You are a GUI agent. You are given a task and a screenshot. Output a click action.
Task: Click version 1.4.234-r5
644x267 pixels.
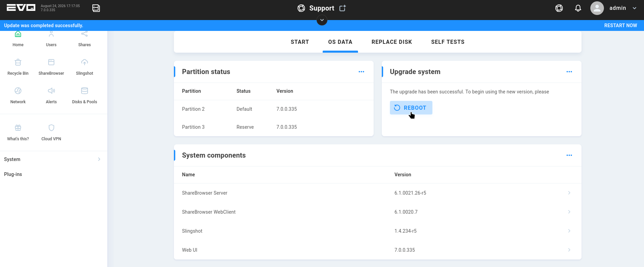tap(406, 231)
